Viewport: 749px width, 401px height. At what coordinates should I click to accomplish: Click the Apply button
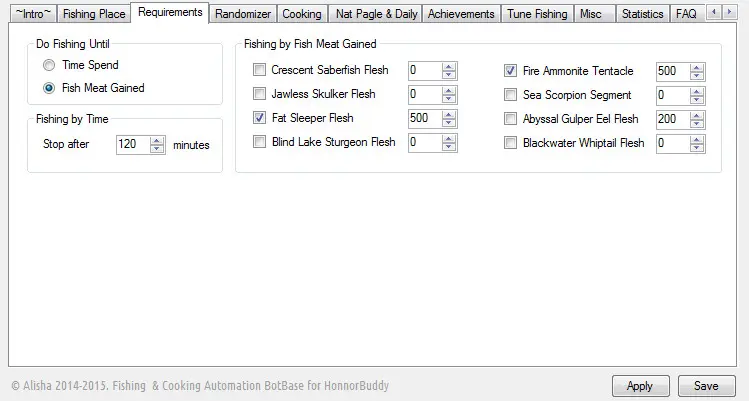coord(640,386)
